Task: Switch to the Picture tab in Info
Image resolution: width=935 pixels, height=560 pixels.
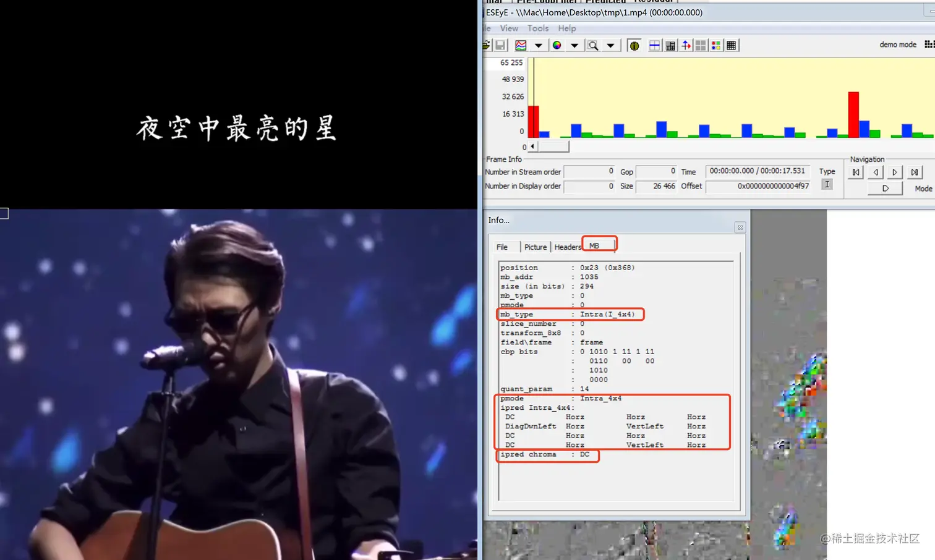Action: (x=536, y=247)
